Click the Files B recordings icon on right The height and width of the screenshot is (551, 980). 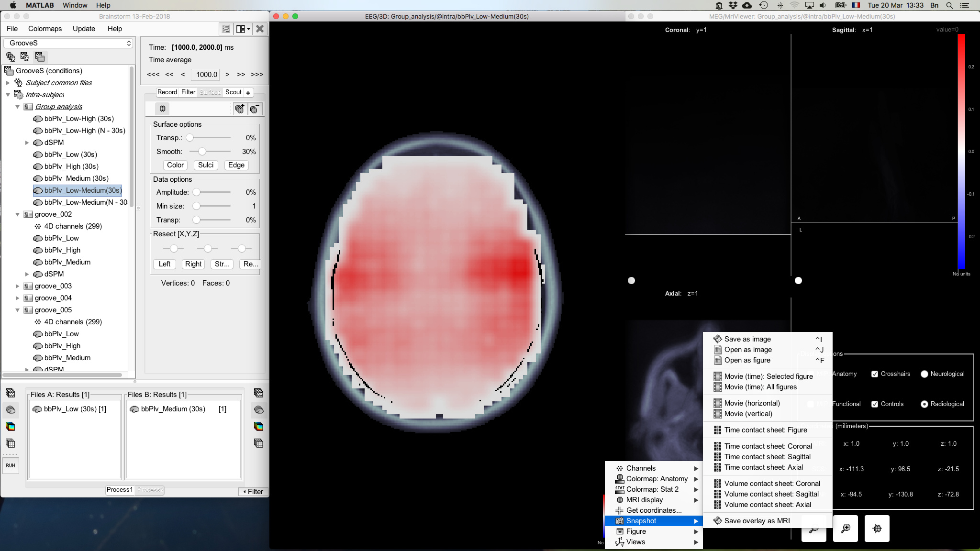259,393
